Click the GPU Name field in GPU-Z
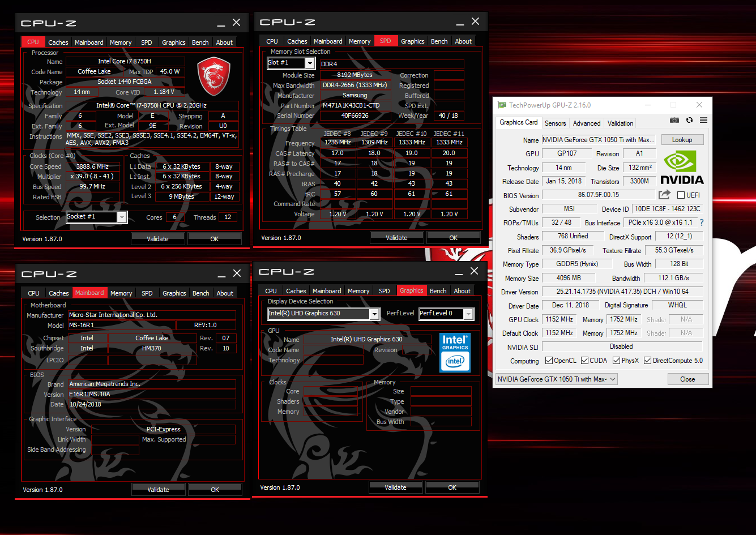This screenshot has width=756, height=535. pyautogui.click(x=599, y=140)
